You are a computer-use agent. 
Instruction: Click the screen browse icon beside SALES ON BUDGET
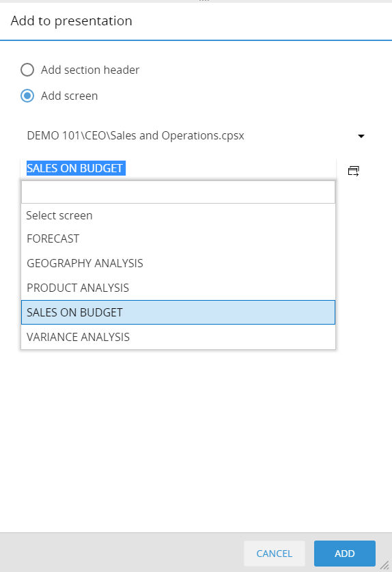pos(353,170)
